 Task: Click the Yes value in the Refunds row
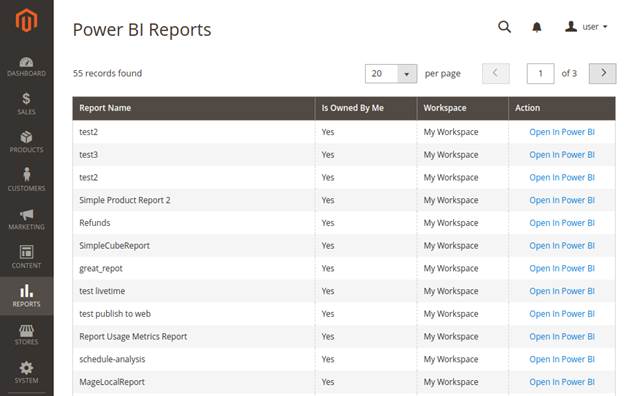click(x=328, y=223)
